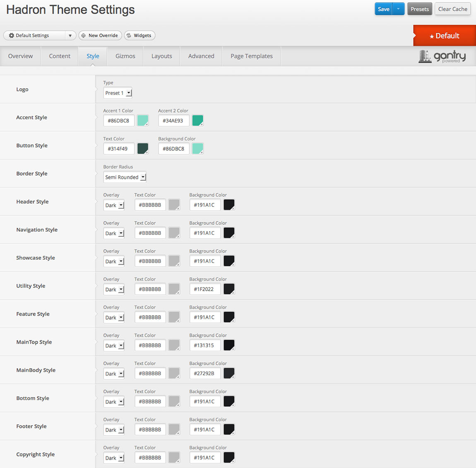Screen dimensions: 476x468
Task: Open the Footer Style Overlay dropdown
Action: (x=114, y=430)
